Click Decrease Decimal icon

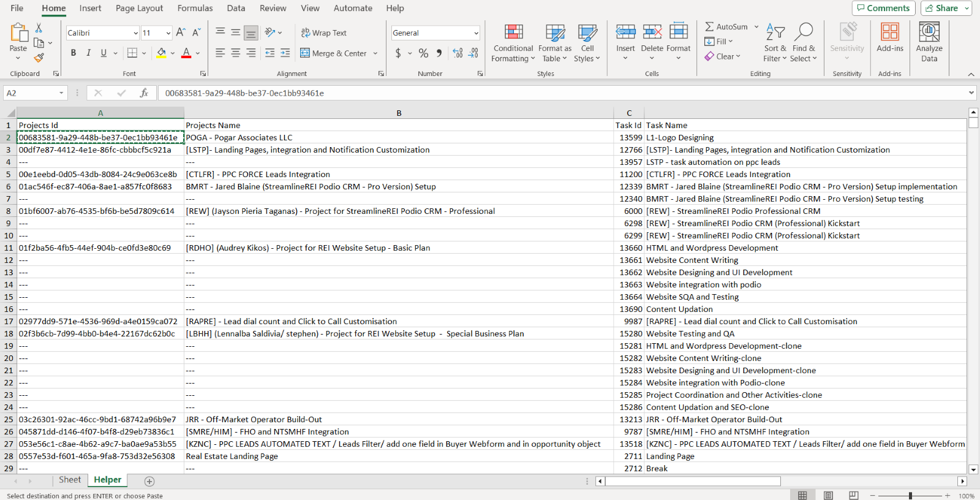click(473, 53)
